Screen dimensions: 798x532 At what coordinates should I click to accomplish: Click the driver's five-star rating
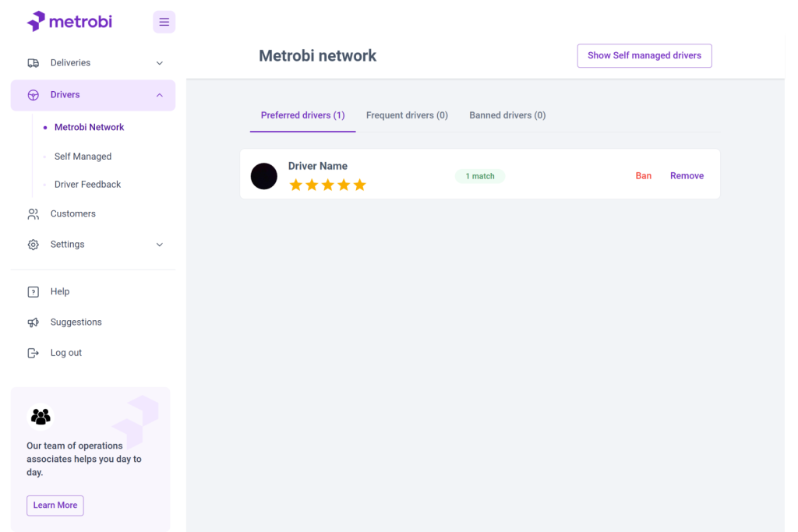pos(327,185)
